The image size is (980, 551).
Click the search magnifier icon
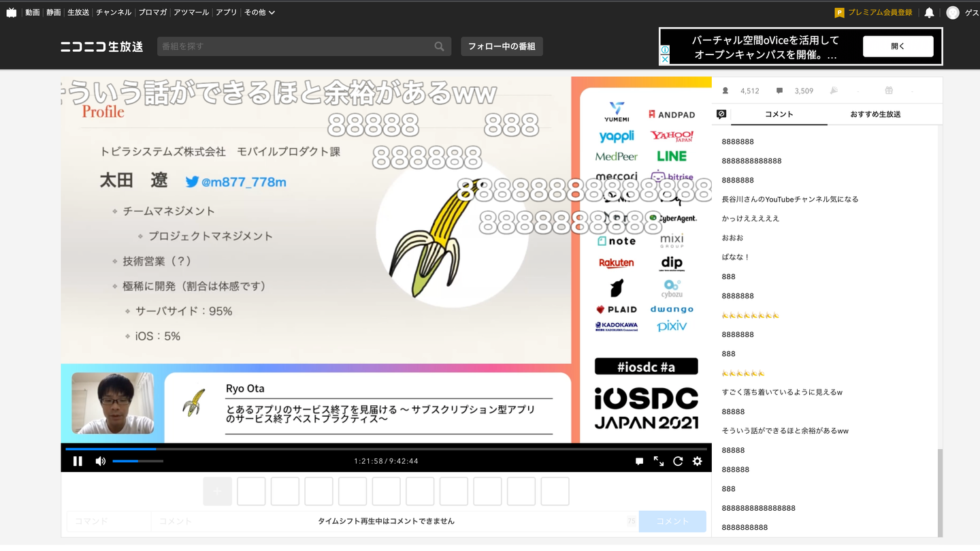[440, 46]
